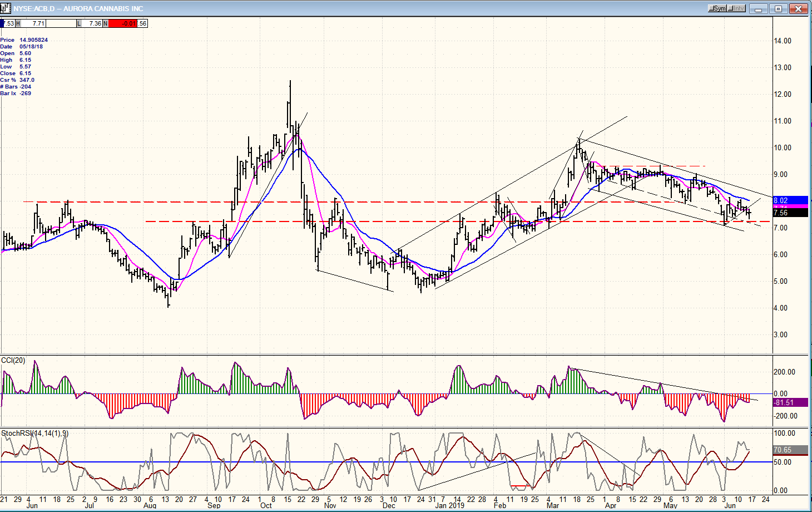
Task: Select the StochRSI(14,14(1),9) indicator label
Action: point(34,433)
